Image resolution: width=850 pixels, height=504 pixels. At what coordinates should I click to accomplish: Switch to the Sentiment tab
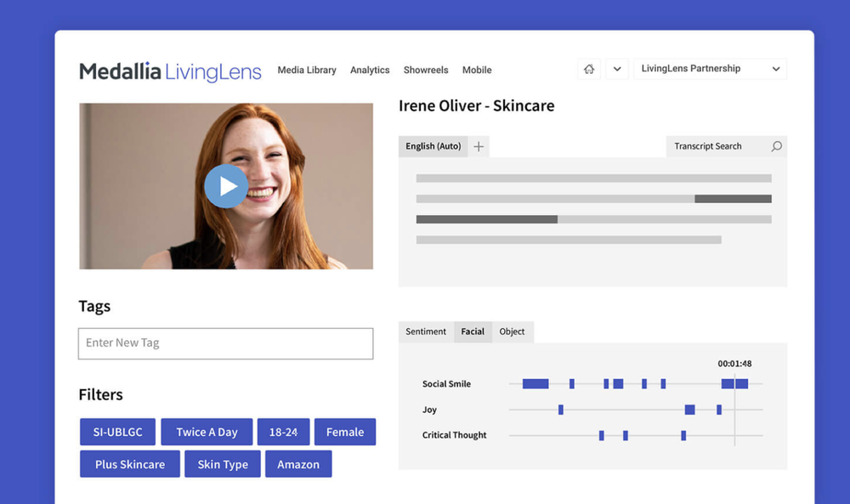(425, 331)
